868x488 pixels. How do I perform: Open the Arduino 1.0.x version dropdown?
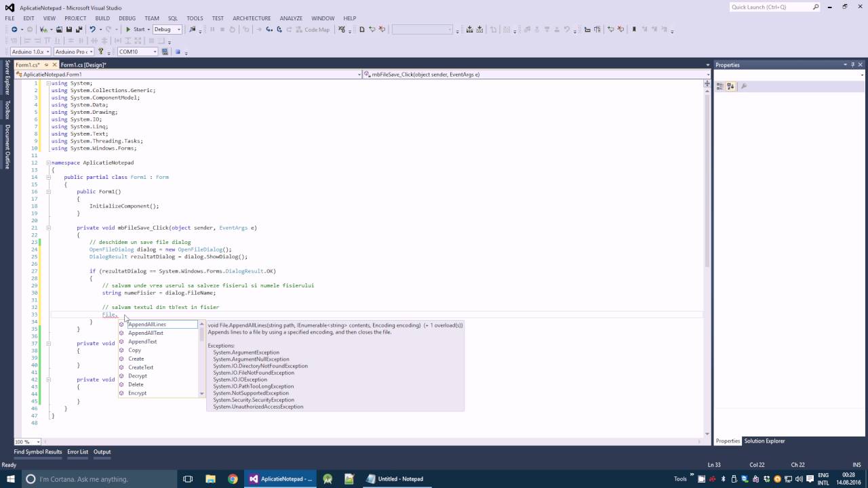tap(30, 52)
